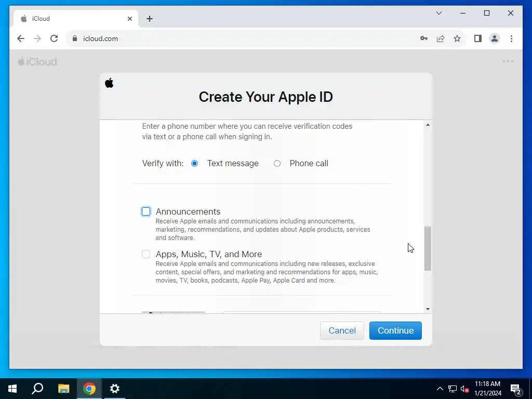The image size is (532, 399).
Task: Minimize the Chrome window
Action: [463, 13]
